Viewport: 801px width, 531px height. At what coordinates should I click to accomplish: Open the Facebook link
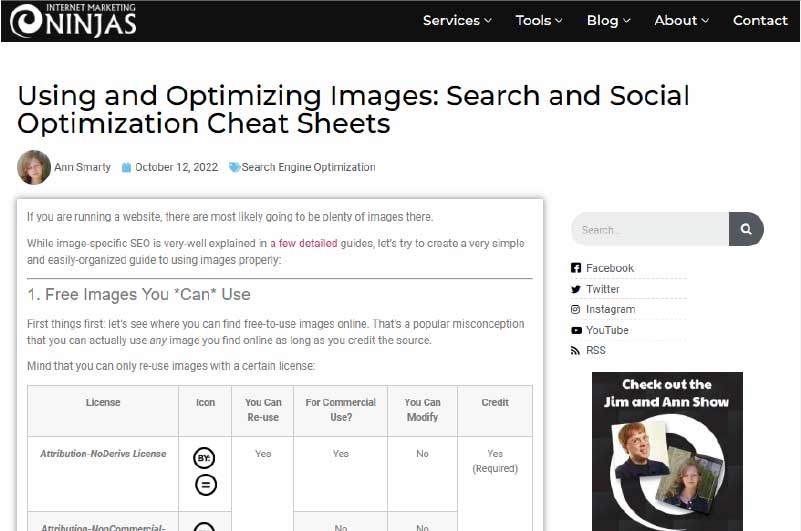point(609,268)
